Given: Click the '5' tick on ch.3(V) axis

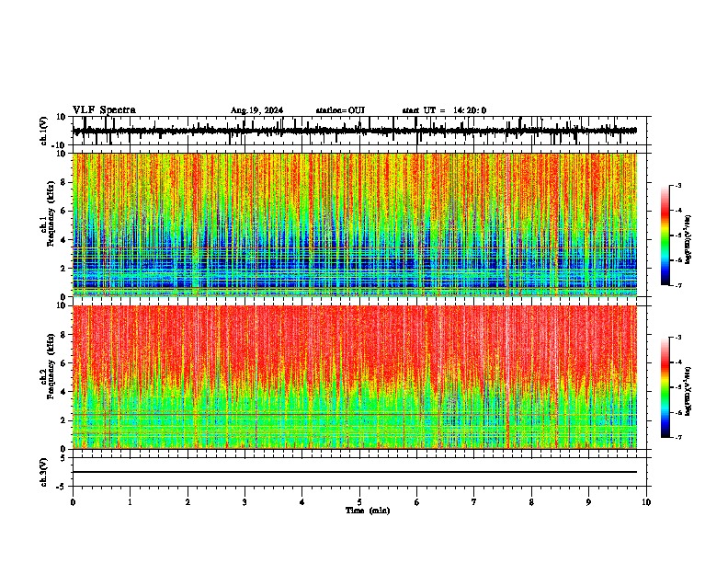Looking at the screenshot, I should pyautogui.click(x=63, y=458).
